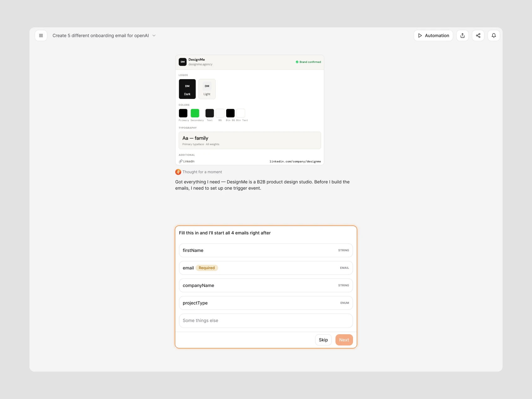Click the 'Fill this in' form heading

(225, 233)
